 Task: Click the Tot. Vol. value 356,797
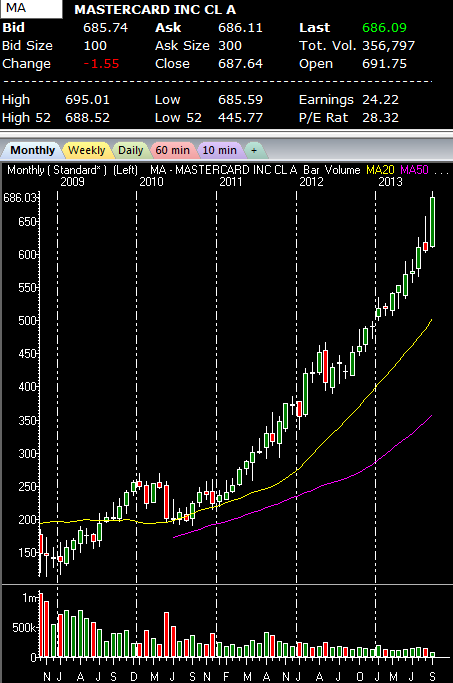(389, 46)
